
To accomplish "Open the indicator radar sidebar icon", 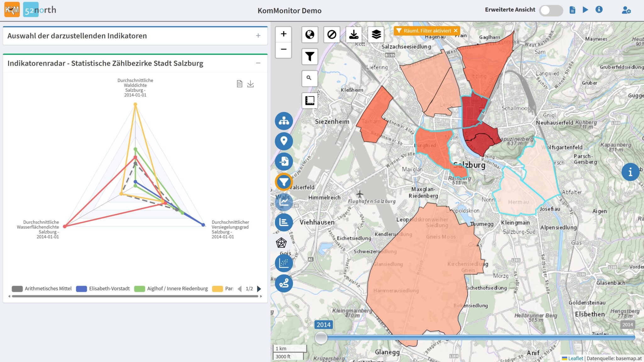I will (x=281, y=243).
